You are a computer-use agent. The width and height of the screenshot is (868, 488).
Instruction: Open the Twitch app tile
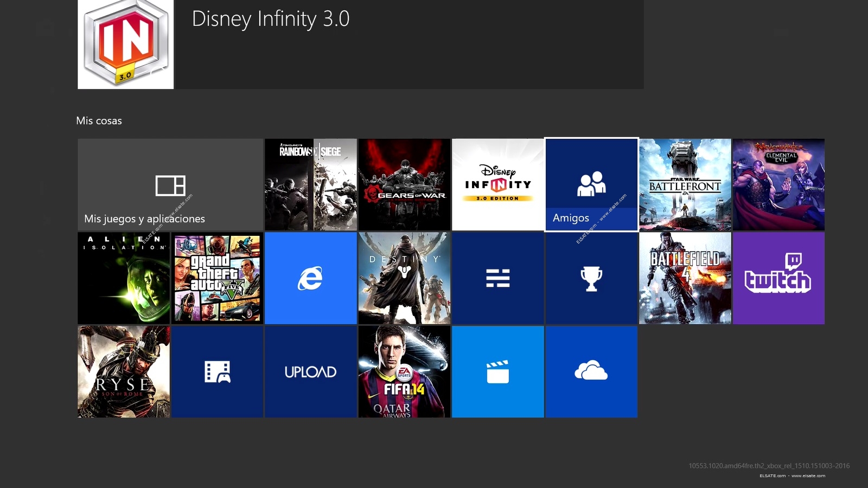[778, 278]
